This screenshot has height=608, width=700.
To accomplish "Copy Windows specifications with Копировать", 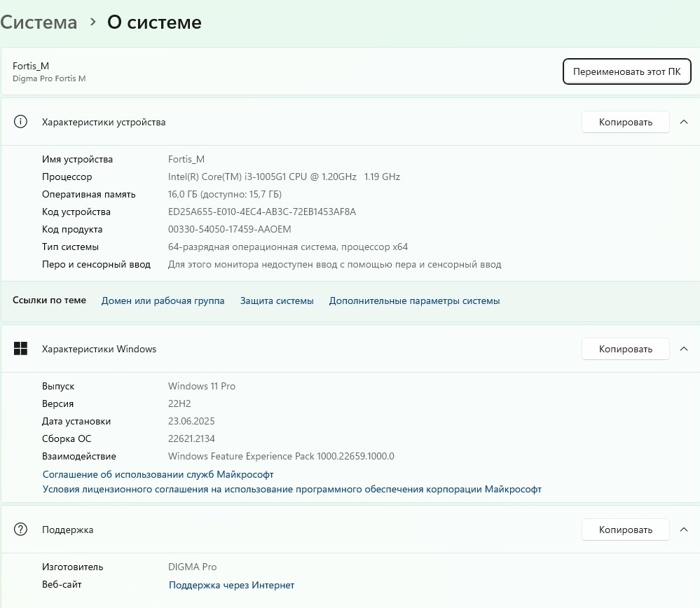I will pyautogui.click(x=625, y=349).
